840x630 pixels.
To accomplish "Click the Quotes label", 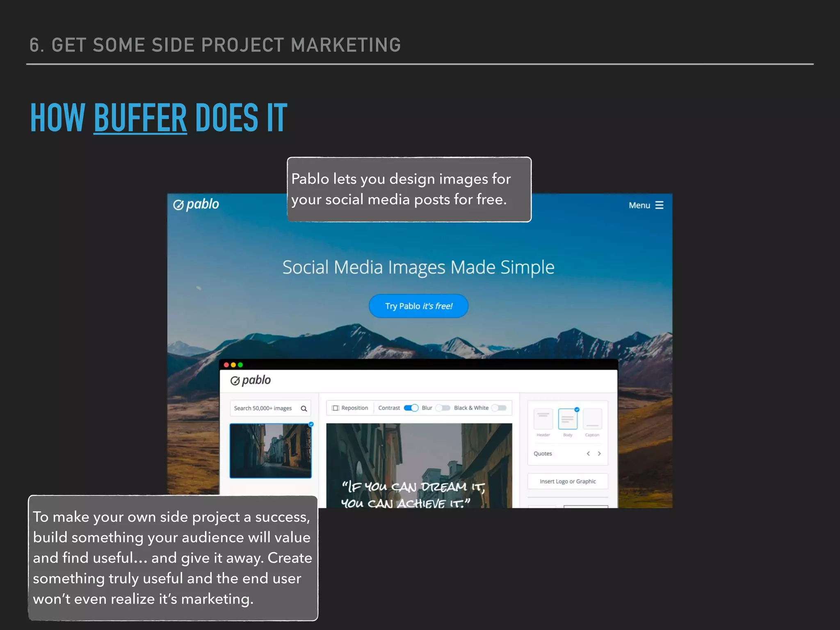I will point(543,454).
